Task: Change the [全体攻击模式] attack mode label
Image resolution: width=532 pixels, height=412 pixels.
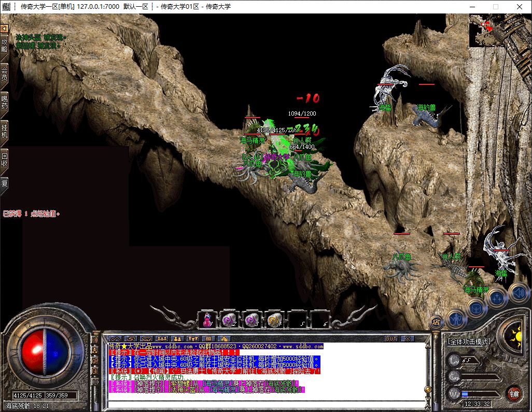Action: click(x=469, y=342)
